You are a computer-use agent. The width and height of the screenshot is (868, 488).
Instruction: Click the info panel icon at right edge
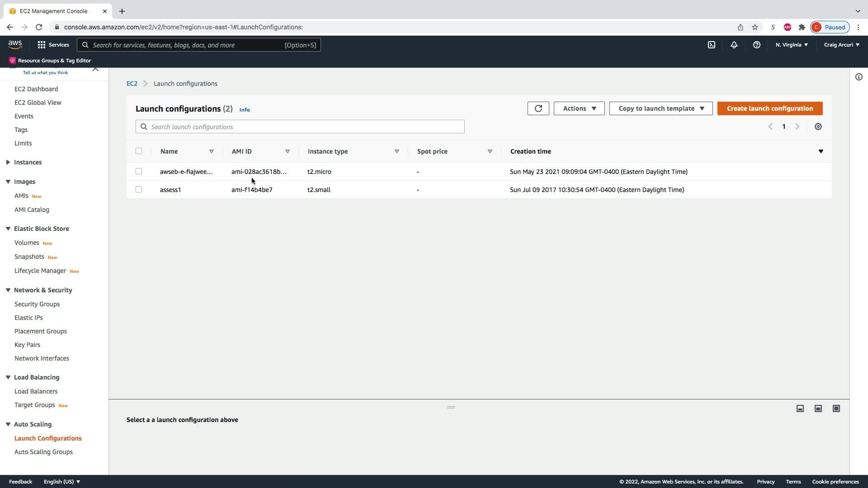tap(859, 77)
